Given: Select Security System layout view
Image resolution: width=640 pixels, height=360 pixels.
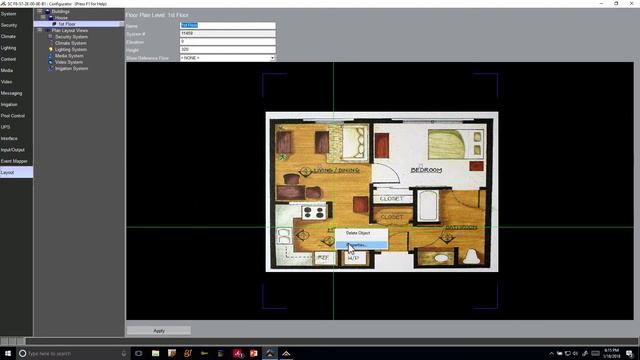Looking at the screenshot, I should click(x=71, y=37).
